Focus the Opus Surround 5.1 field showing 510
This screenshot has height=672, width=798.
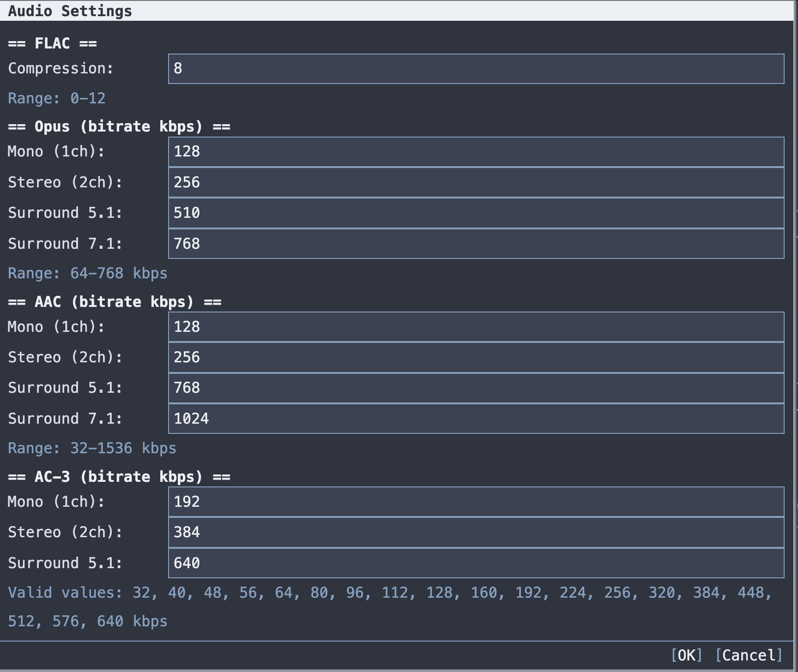pyautogui.click(x=476, y=213)
